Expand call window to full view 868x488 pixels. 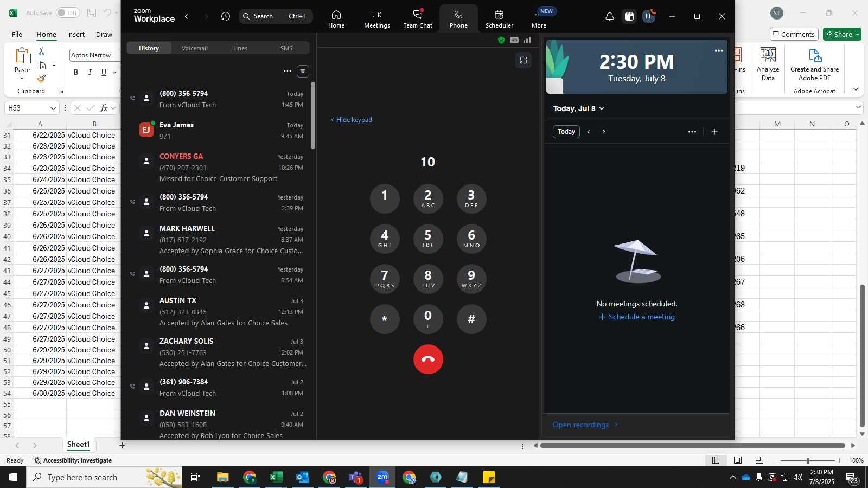[524, 60]
